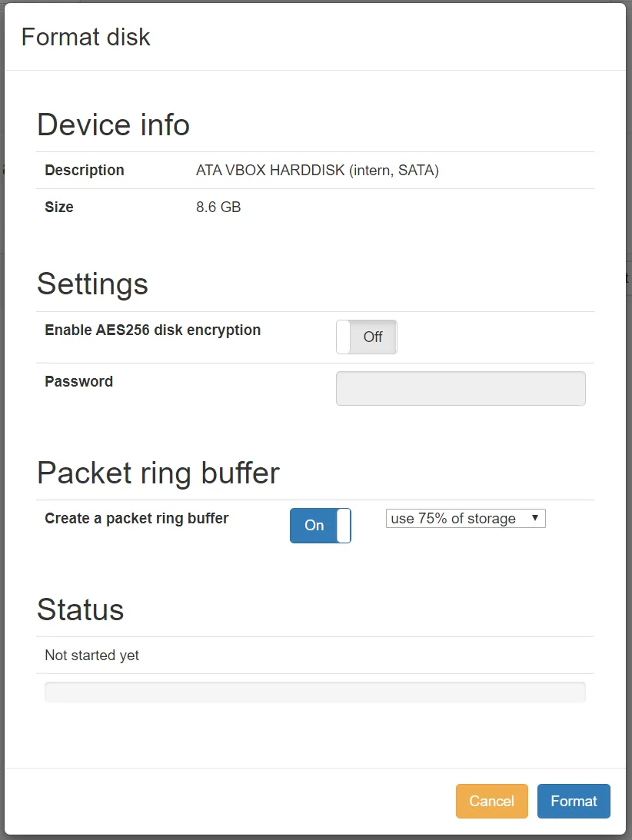
Task: Focus the Password input field
Action: click(x=461, y=388)
